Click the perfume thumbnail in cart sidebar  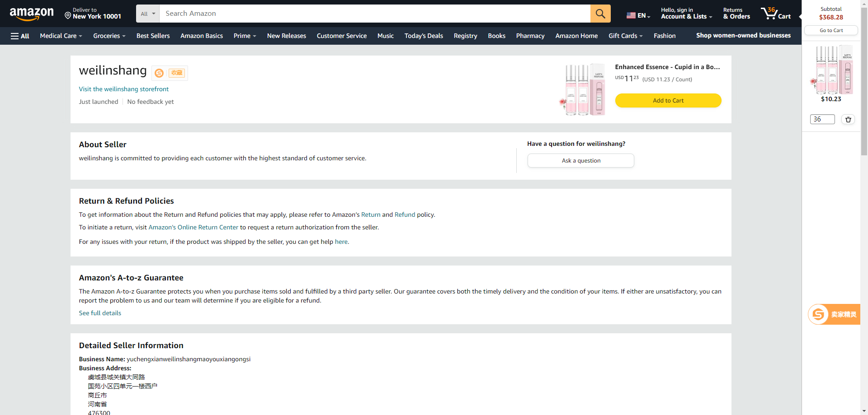[x=831, y=69]
